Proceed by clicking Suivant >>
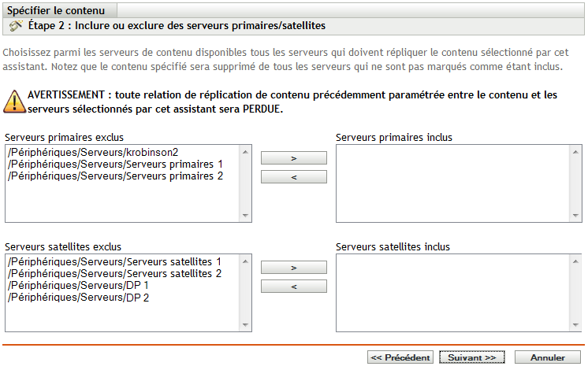The height and width of the screenshot is (370, 588). (x=471, y=357)
